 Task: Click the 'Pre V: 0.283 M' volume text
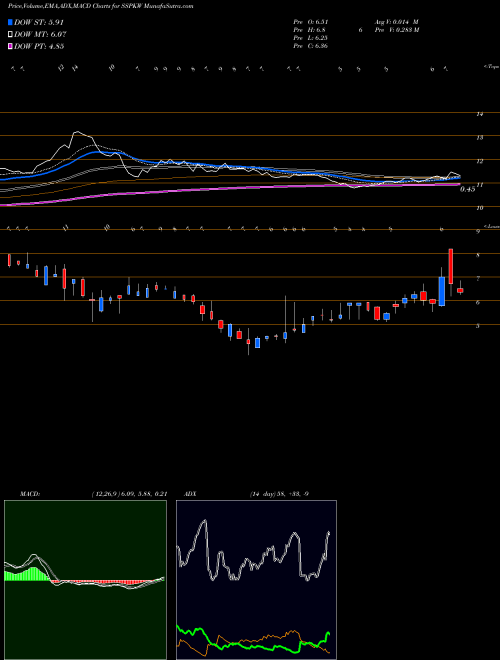396,30
